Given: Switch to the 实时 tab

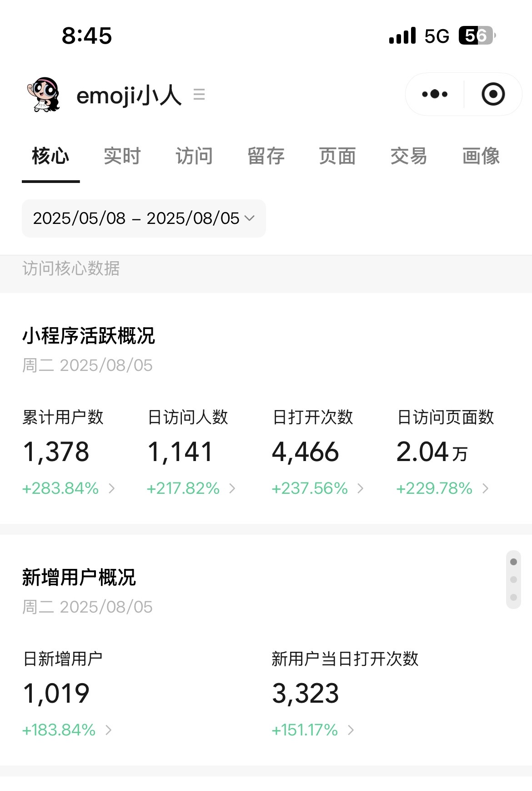Looking at the screenshot, I should click(x=122, y=156).
